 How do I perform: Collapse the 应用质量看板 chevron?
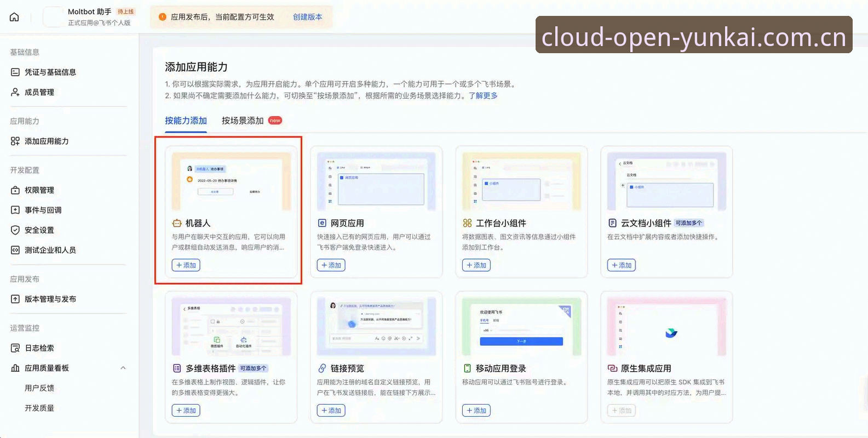click(x=123, y=368)
